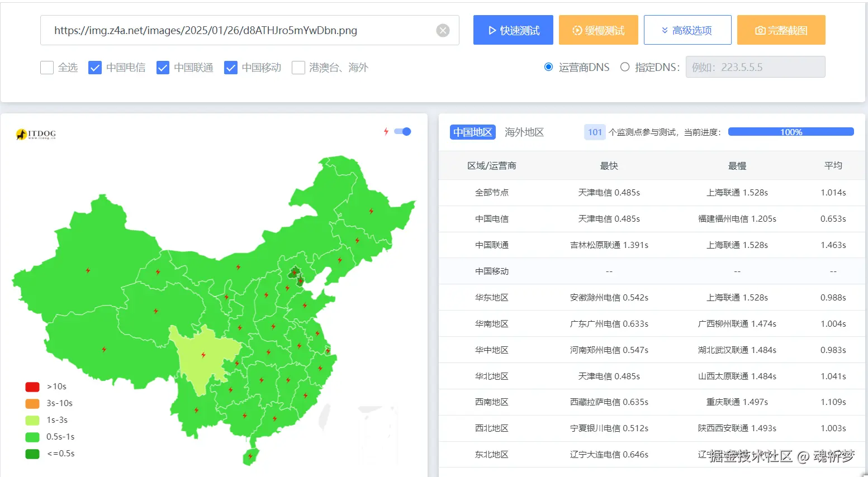
Task: Click the Sichuan province lightning marker
Action: coord(203,355)
